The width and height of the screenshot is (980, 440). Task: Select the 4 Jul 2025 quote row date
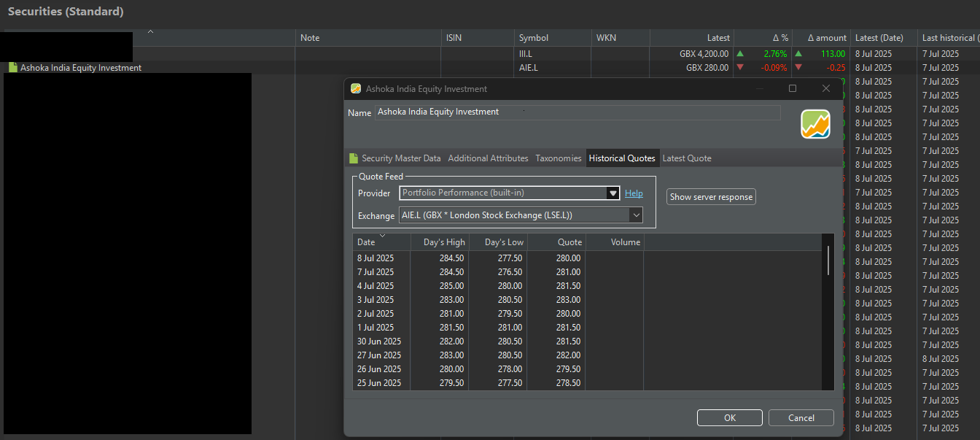376,286
